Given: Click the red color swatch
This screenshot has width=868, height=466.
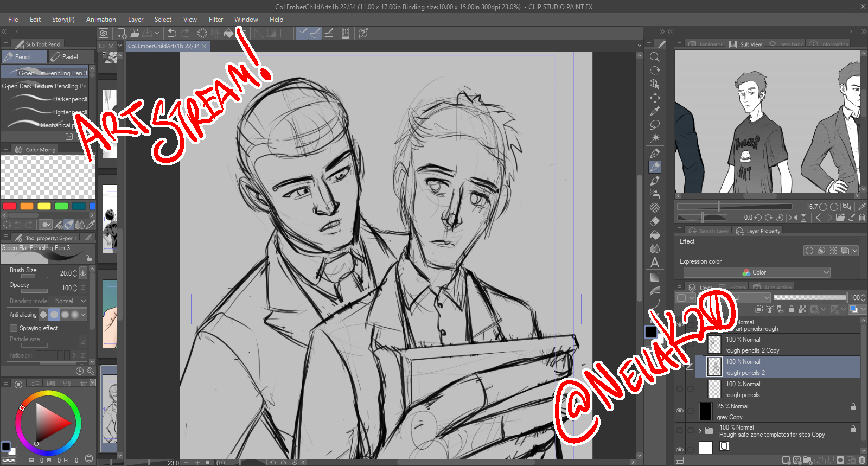Looking at the screenshot, I should pyautogui.click(x=10, y=206).
